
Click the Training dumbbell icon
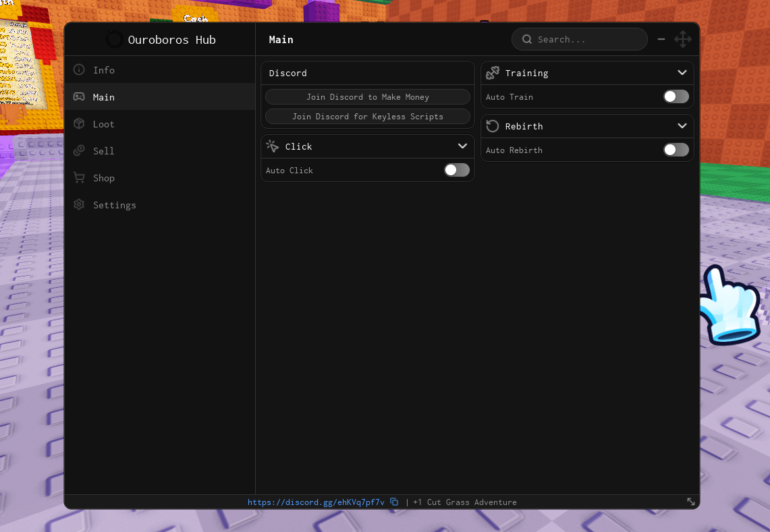coord(493,73)
